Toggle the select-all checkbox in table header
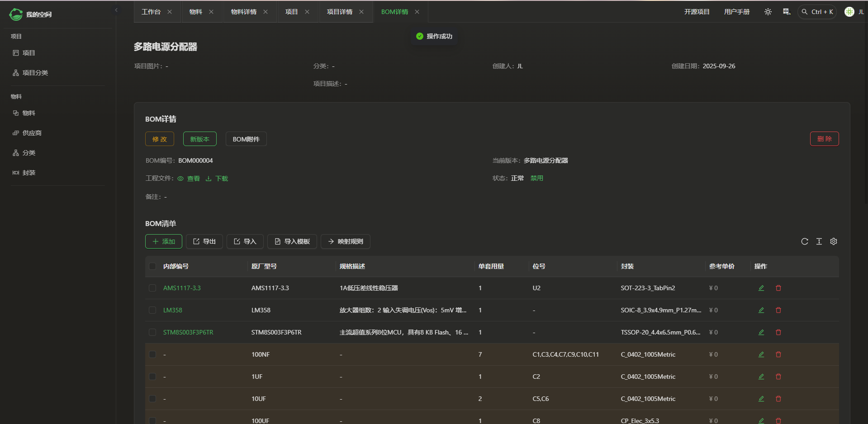This screenshot has height=424, width=868. coord(152,266)
